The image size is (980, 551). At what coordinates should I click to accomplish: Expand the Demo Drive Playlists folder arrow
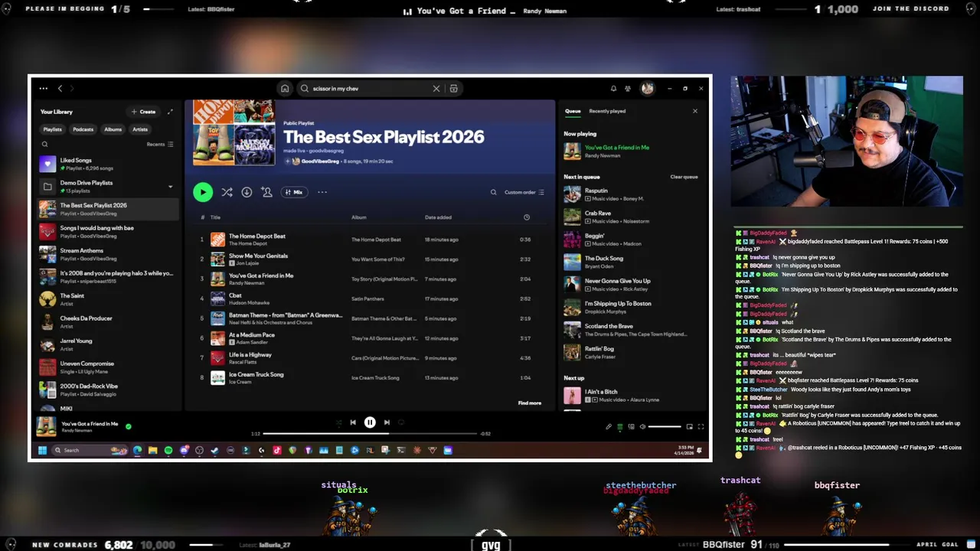pos(170,186)
